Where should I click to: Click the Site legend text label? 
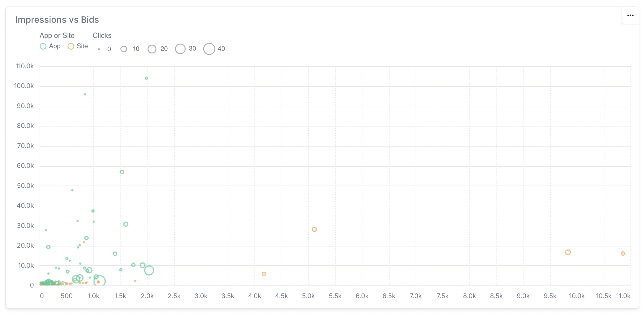click(x=82, y=46)
